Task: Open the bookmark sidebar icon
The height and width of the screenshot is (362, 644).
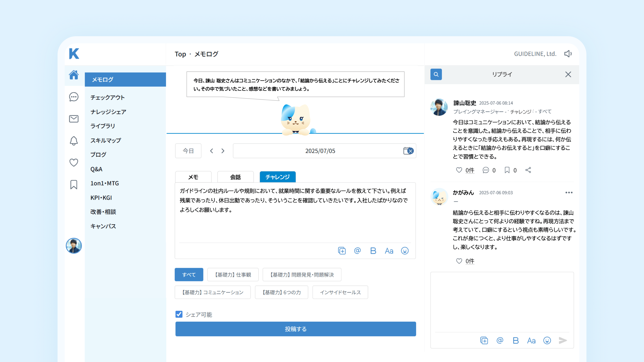Action: tap(74, 185)
